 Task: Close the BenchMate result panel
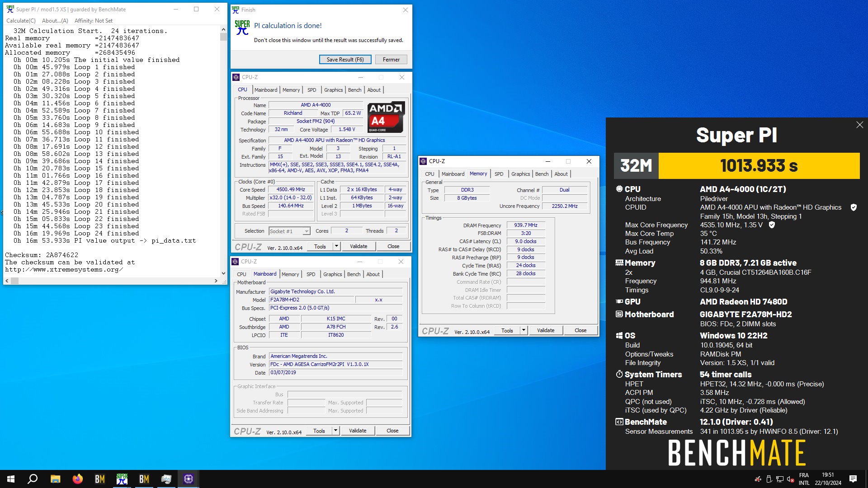coord(859,125)
